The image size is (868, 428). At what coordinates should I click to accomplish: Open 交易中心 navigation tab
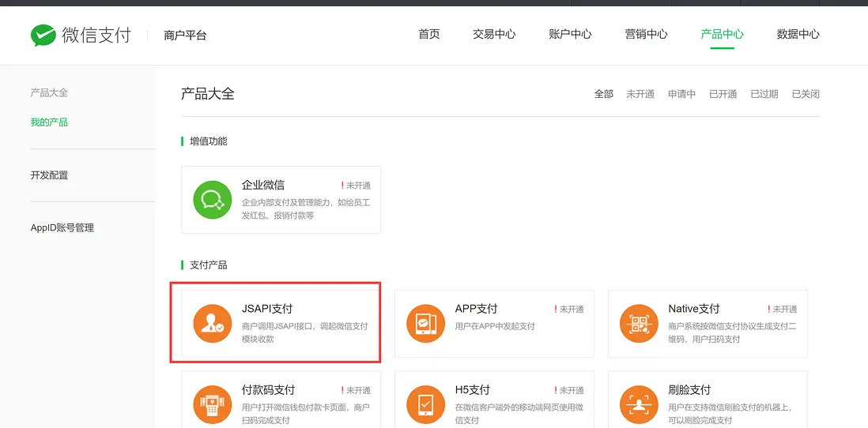(x=494, y=34)
